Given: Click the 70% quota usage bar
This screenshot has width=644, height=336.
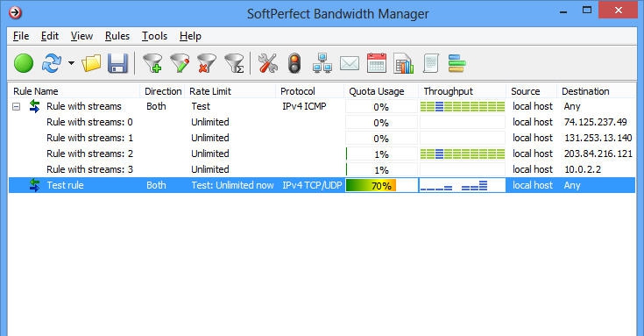Looking at the screenshot, I should [x=381, y=185].
